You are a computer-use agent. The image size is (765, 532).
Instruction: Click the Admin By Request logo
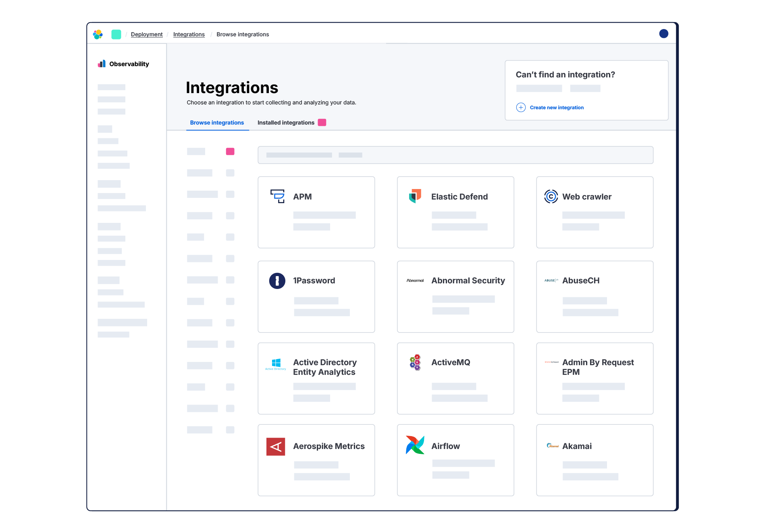(551, 362)
